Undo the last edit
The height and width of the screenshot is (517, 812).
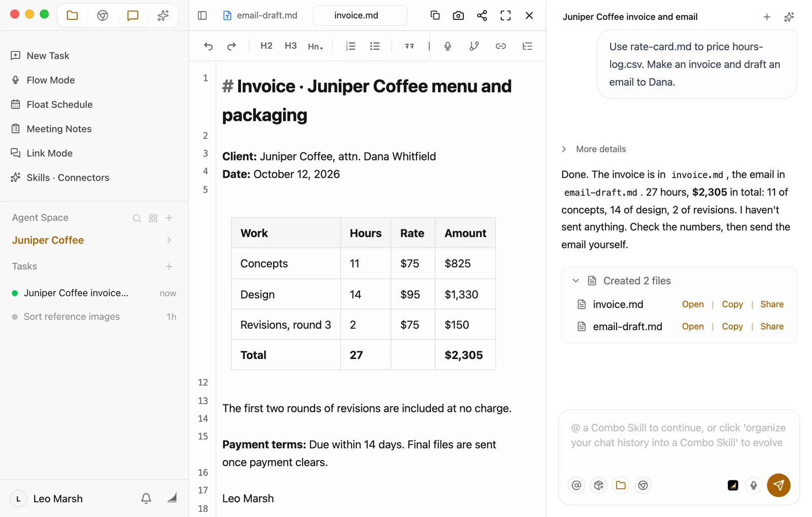point(208,46)
